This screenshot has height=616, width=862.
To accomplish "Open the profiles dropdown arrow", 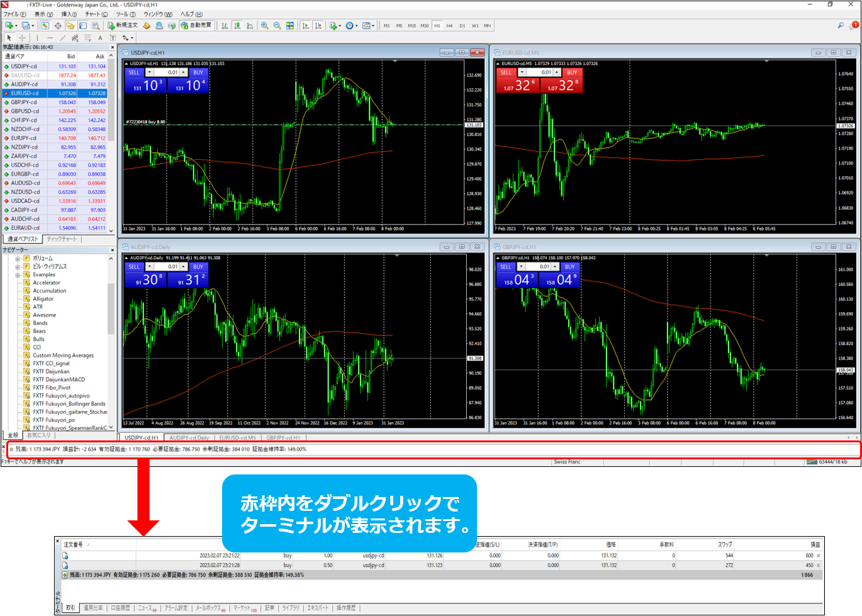I will (33, 26).
